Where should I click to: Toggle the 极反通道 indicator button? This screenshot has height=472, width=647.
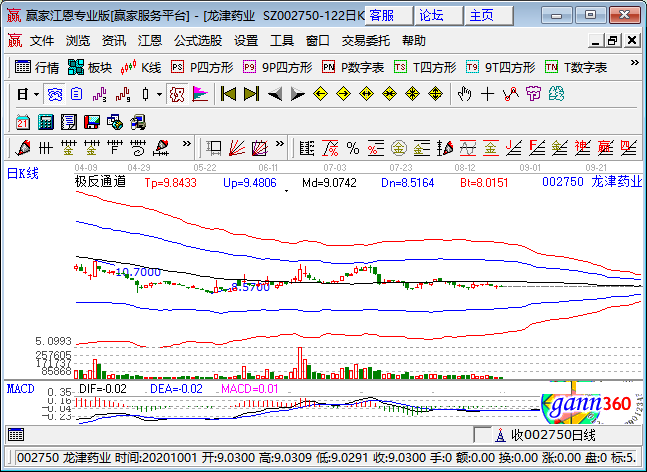pos(177,94)
